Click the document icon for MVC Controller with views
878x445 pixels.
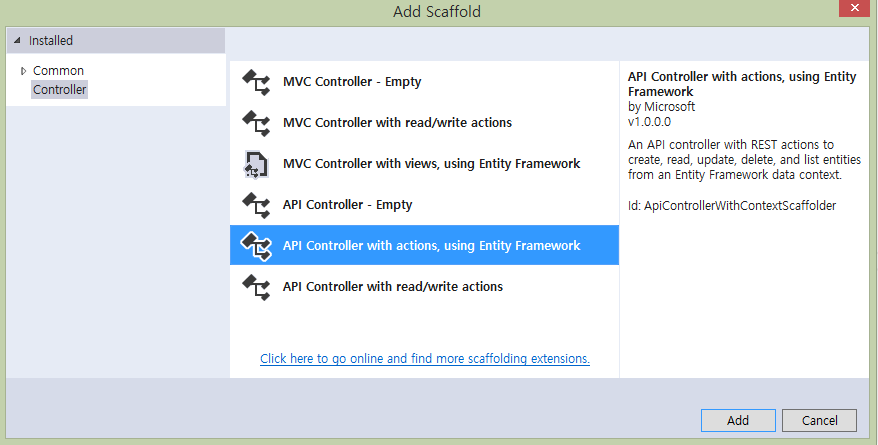tap(256, 164)
